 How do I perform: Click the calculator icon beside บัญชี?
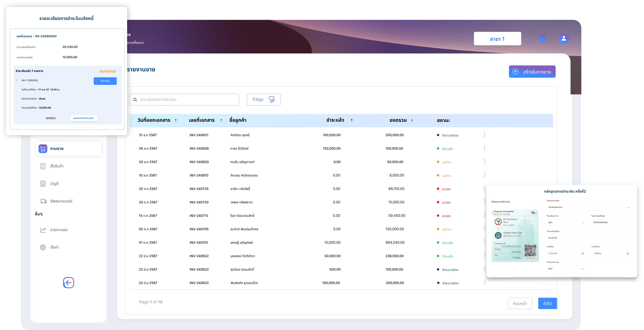click(43, 184)
